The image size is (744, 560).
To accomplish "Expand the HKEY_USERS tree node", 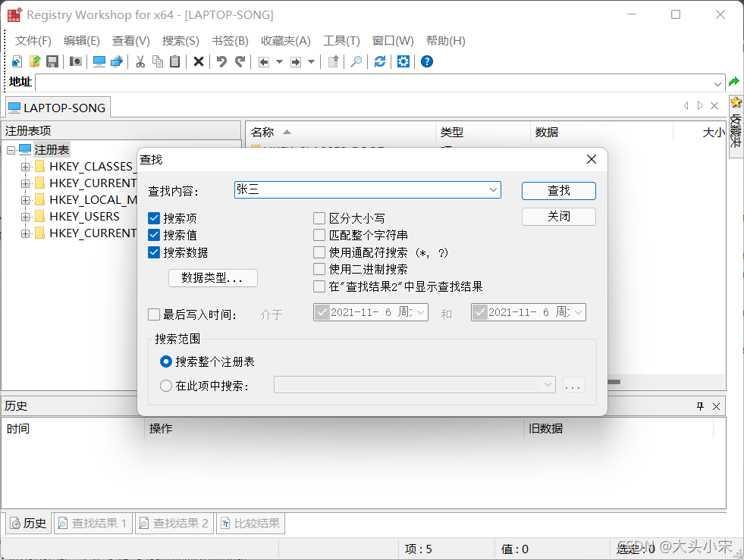I will [25, 217].
